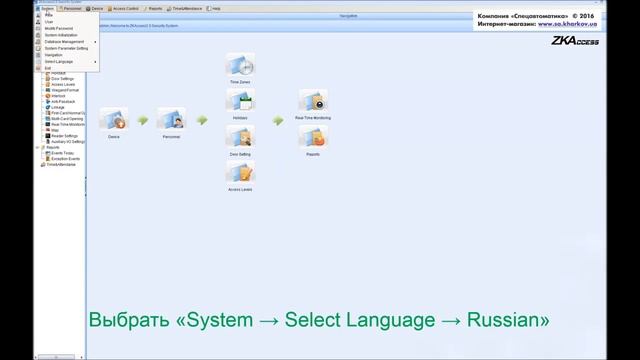Image resolution: width=640 pixels, height=360 pixels.
Task: Open the System menu in menu bar
Action: click(x=45, y=9)
